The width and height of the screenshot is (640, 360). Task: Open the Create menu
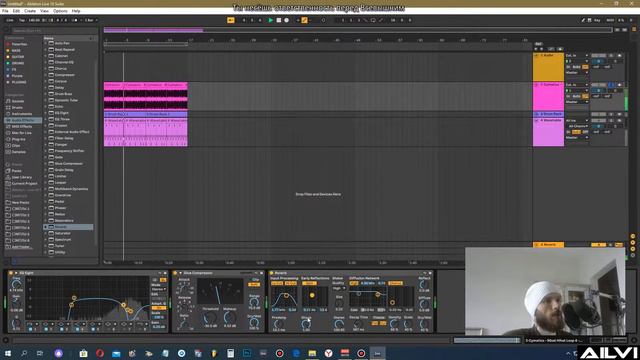tap(30, 11)
